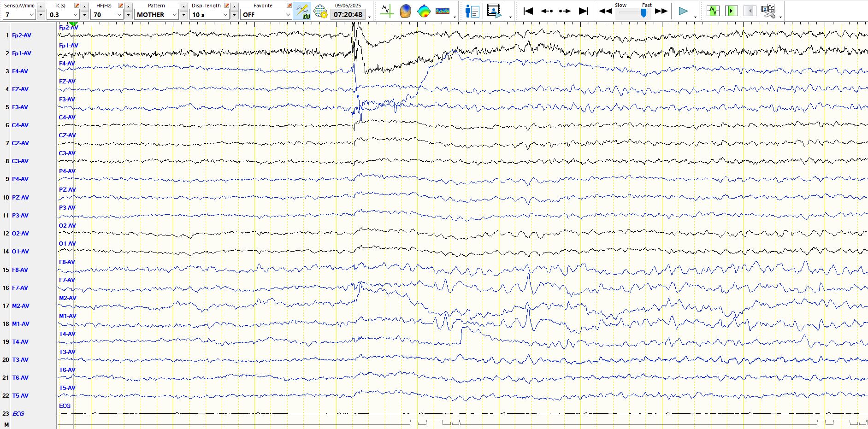Open the Favorite dropdown showing OFF
868x429 pixels.
(x=266, y=15)
